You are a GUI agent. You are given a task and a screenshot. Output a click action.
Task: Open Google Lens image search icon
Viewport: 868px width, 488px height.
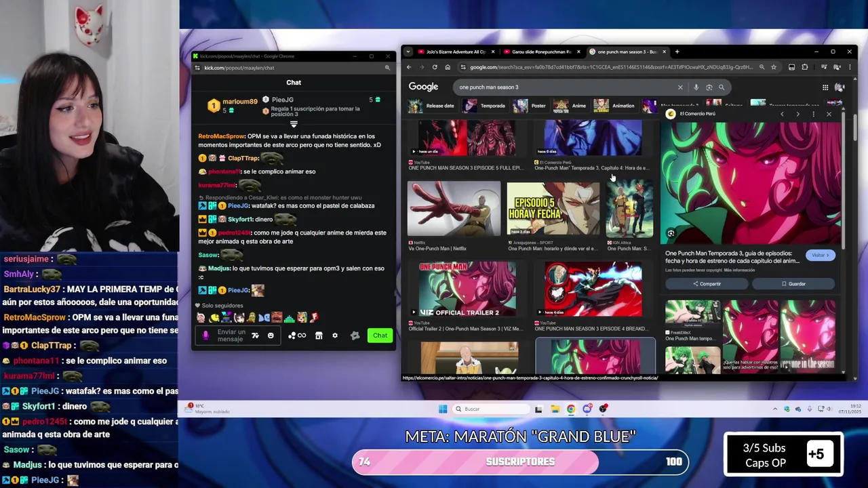[709, 87]
